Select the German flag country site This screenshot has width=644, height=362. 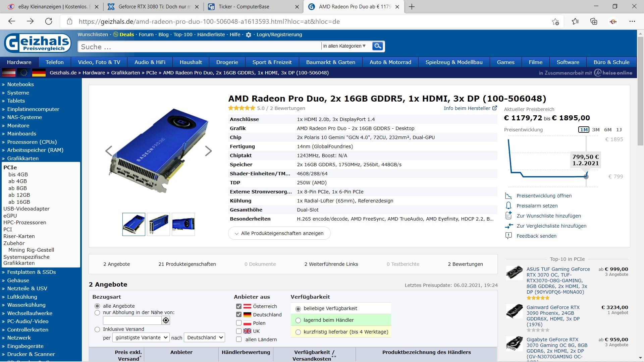[x=39, y=73]
